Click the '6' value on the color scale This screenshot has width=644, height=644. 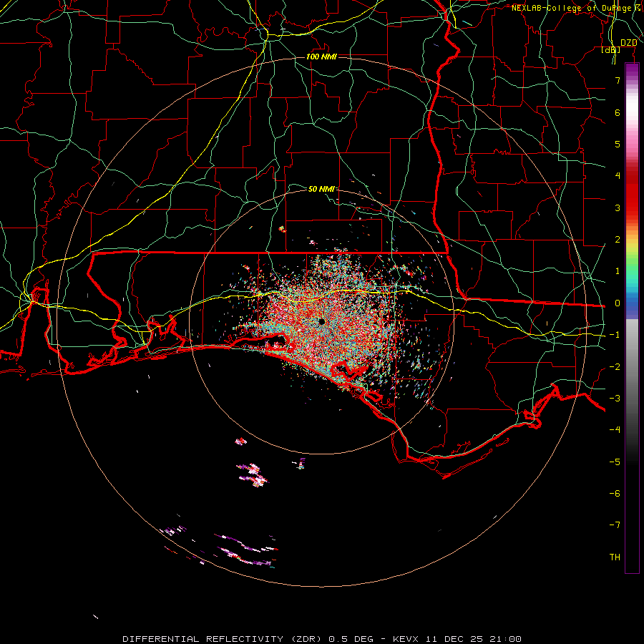point(618,112)
